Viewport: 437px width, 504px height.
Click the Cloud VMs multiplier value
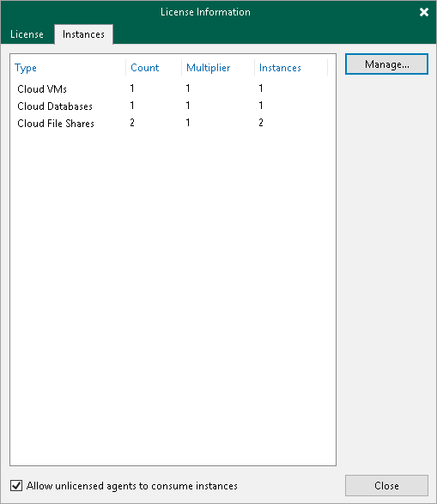pyautogui.click(x=188, y=88)
